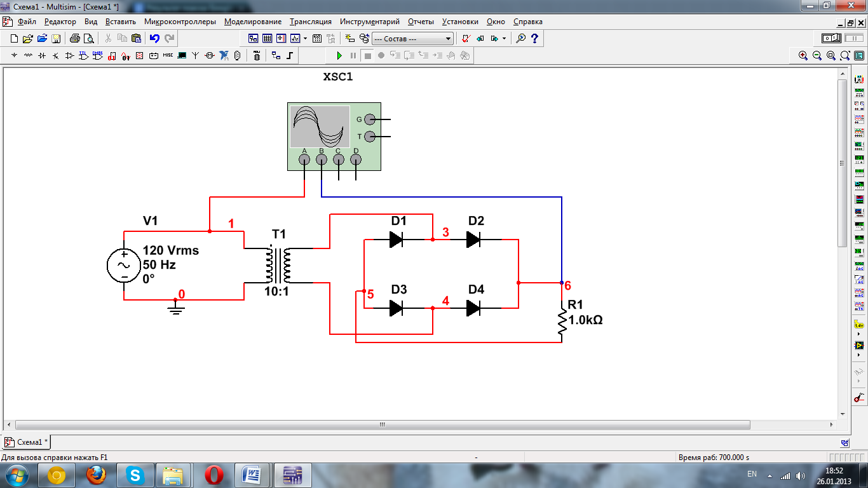This screenshot has height=488, width=868.
Task: Select the 120 Vrms source label
Action: coord(170,250)
